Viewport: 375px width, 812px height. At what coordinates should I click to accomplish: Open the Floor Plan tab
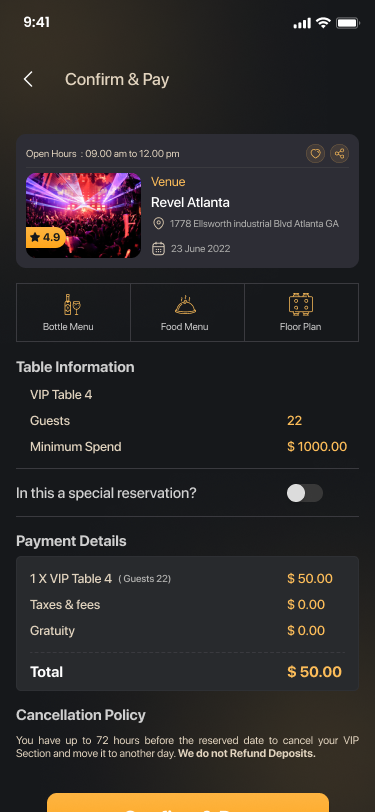[301, 312]
